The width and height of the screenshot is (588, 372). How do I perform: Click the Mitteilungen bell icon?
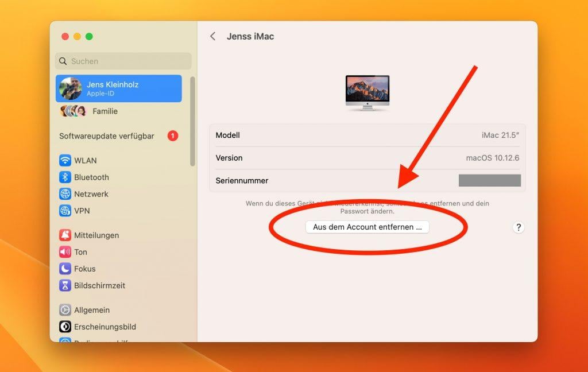(65, 235)
